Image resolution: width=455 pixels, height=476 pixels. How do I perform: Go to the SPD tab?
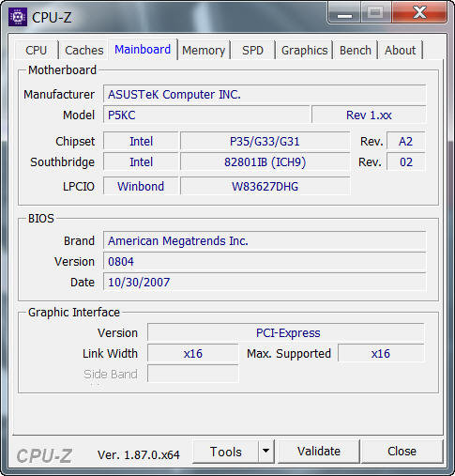click(x=252, y=50)
